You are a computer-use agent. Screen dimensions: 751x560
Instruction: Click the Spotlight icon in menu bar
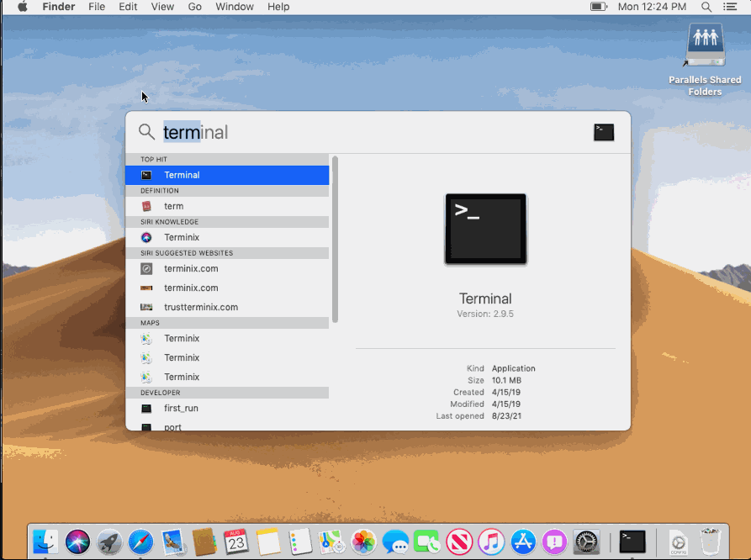click(x=706, y=7)
